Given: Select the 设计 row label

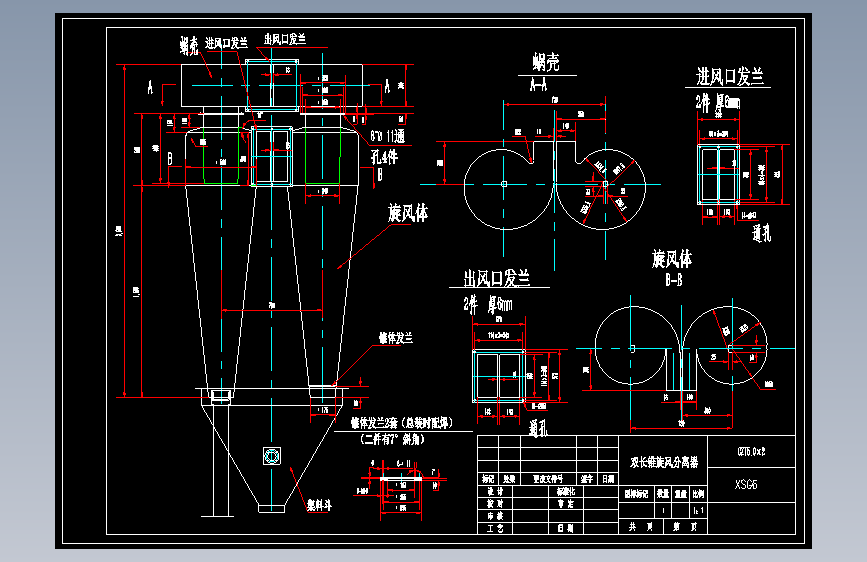Looking at the screenshot, I should (495, 491).
